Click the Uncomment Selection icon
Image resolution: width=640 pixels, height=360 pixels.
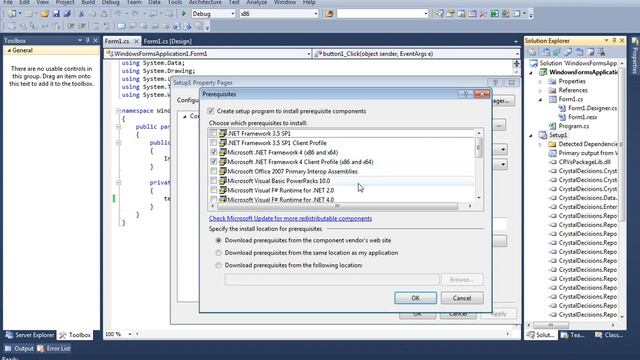pyautogui.click(x=107, y=27)
